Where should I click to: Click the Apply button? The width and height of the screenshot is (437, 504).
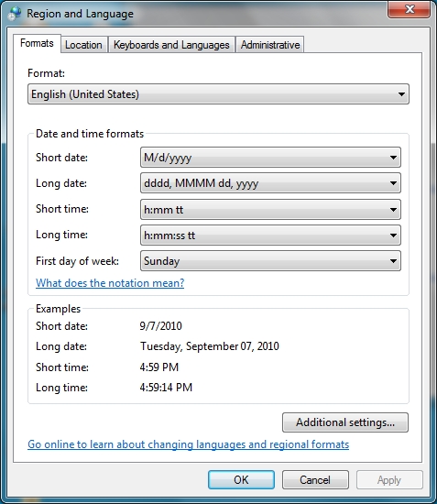[389, 480]
